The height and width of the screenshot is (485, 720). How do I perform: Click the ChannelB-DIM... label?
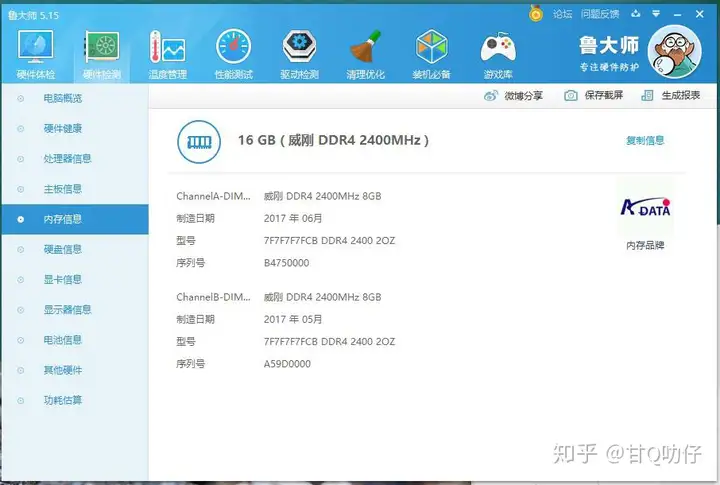(213, 297)
